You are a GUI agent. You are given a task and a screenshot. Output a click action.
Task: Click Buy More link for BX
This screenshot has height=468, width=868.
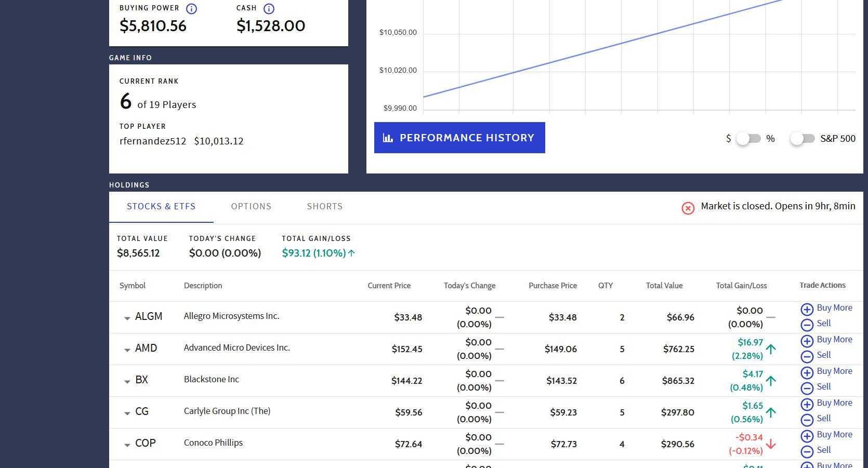pos(834,371)
